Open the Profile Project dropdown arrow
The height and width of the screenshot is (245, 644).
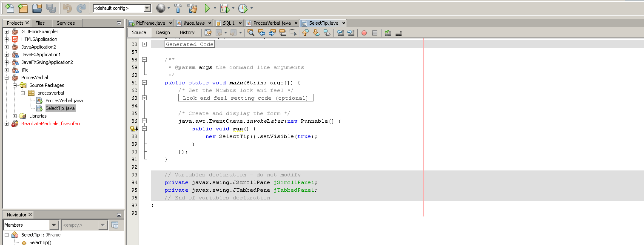click(x=251, y=8)
